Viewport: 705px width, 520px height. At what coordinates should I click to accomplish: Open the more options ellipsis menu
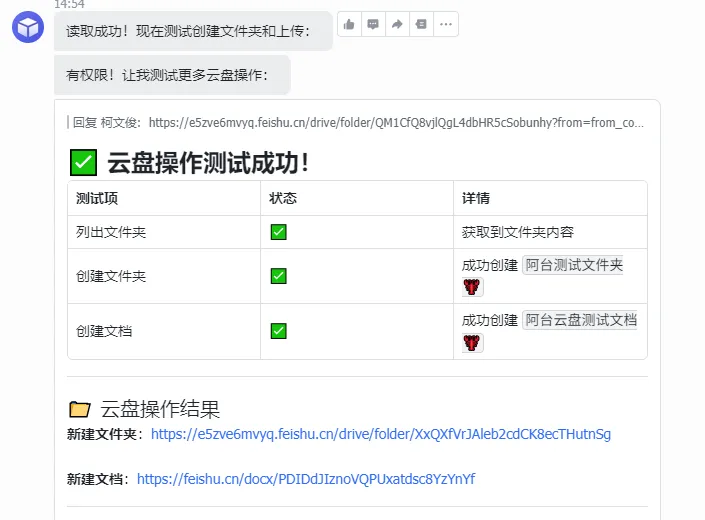click(x=446, y=24)
